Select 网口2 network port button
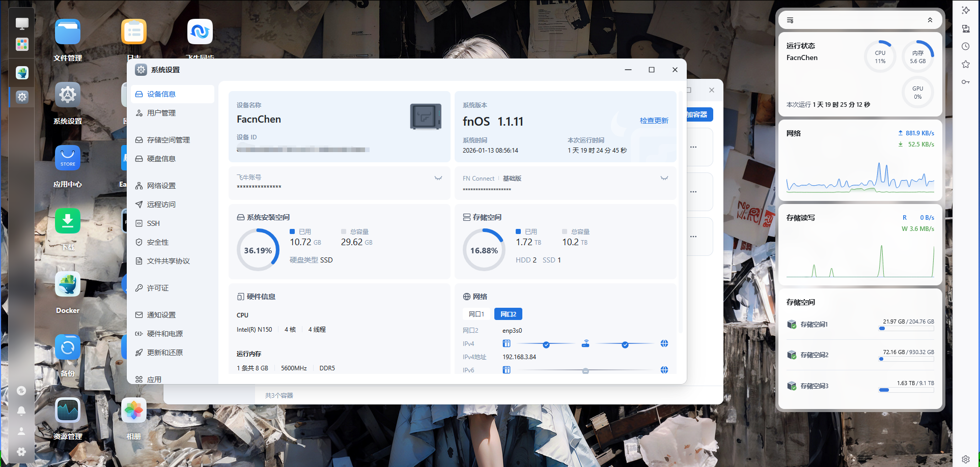 (x=508, y=314)
